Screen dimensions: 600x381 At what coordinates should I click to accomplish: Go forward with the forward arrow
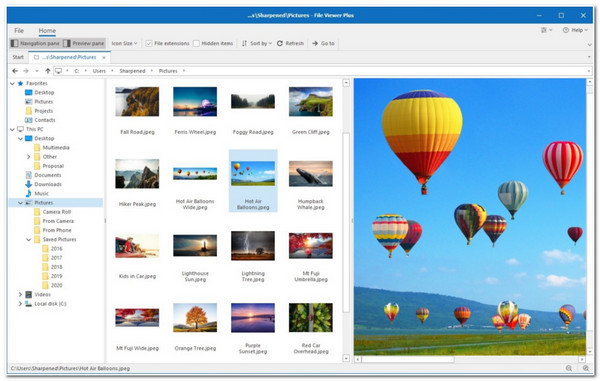pyautogui.click(x=26, y=71)
